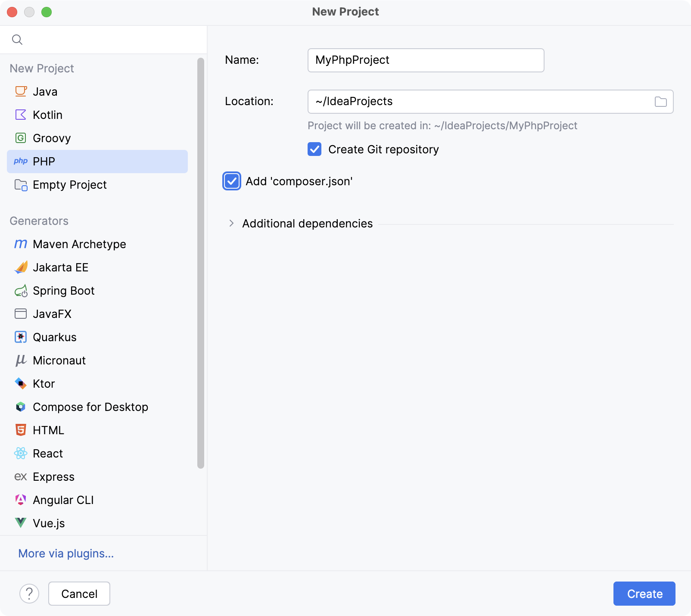691x616 pixels.
Task: Click the Vue.js logo icon
Action: 20,523
